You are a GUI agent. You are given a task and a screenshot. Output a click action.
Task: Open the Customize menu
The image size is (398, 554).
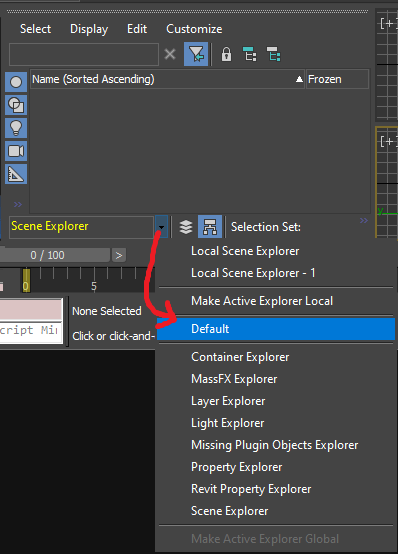click(x=194, y=29)
